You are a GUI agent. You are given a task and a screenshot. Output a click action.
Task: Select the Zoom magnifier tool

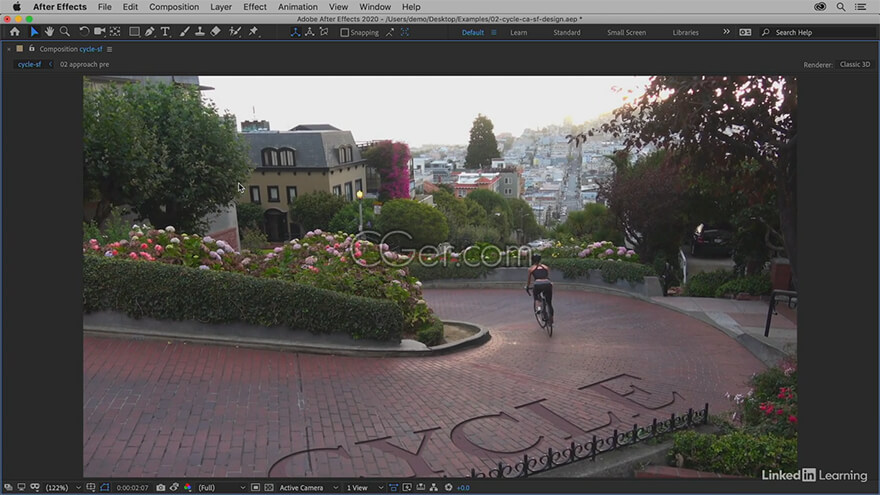coord(65,32)
